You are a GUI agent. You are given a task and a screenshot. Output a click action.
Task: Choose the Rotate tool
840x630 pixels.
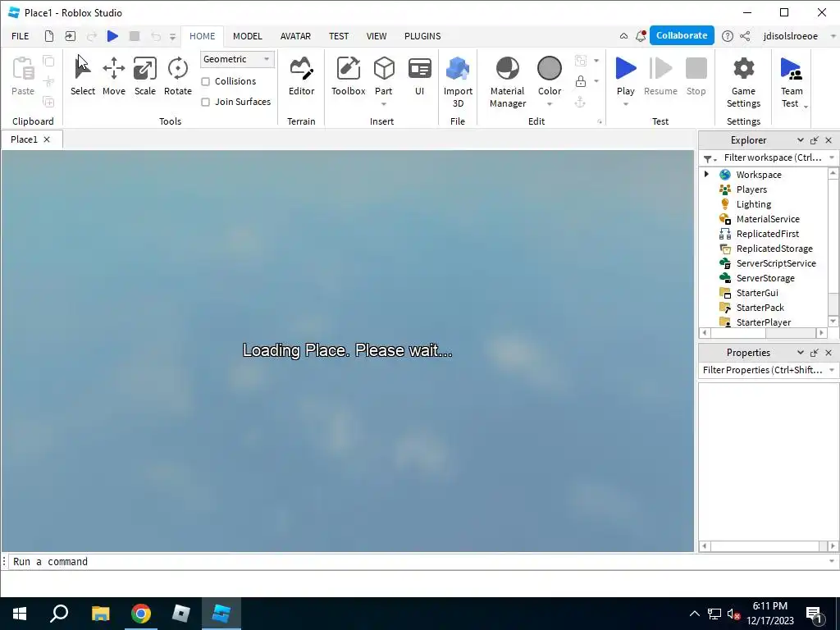coord(177,76)
